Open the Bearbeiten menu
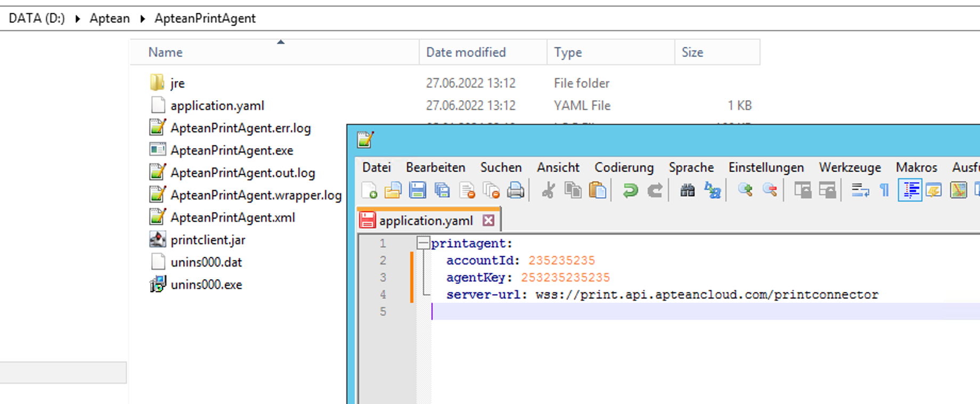The width and height of the screenshot is (980, 404). 435,167
